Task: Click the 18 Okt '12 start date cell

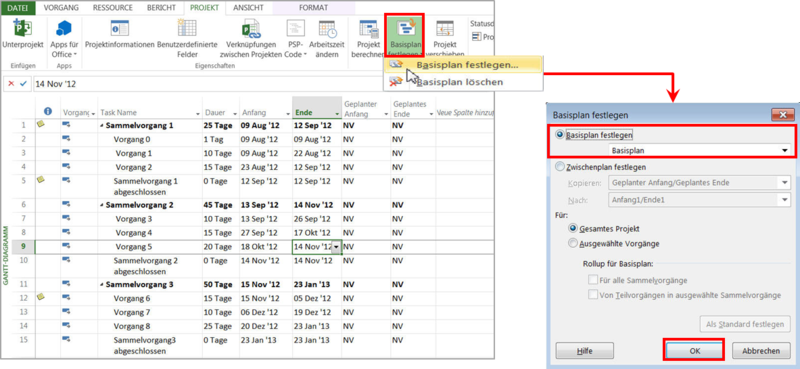Action: point(266,247)
